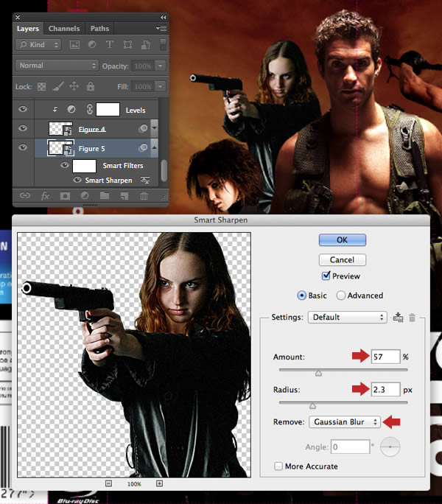Screen dimensions: 442x504
Task: Open the Kind filter dropdown
Action: (38, 45)
